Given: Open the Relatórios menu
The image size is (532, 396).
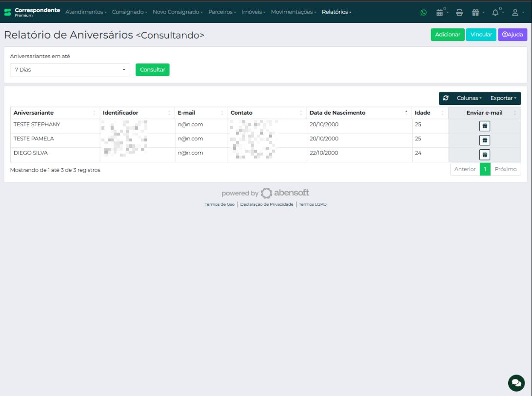Looking at the screenshot, I should pyautogui.click(x=336, y=12).
